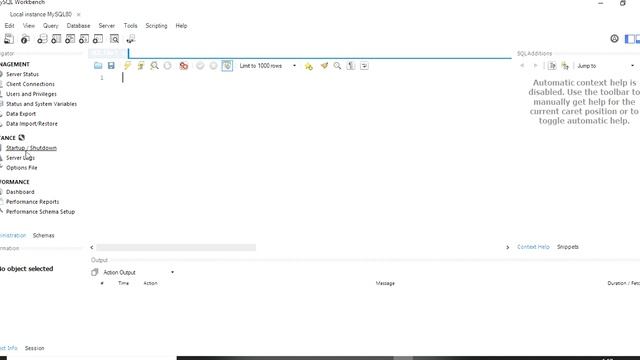Open the Help menu

click(x=181, y=26)
